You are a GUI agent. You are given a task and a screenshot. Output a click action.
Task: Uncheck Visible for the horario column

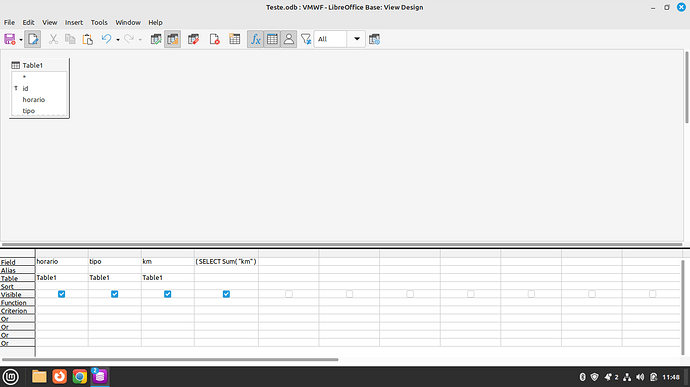point(62,294)
